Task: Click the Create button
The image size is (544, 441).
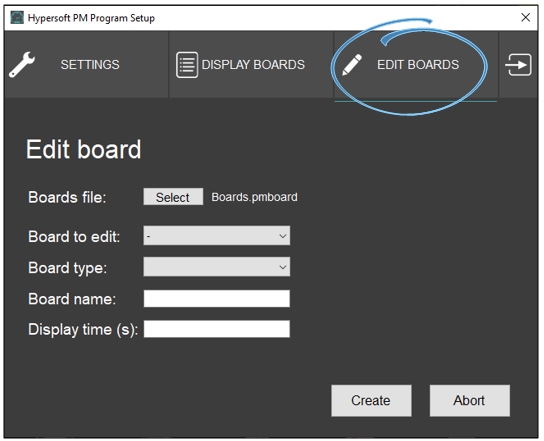Action: 371,401
